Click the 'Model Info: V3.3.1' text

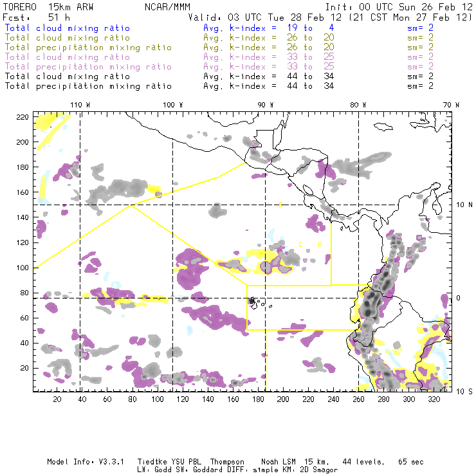point(86,462)
